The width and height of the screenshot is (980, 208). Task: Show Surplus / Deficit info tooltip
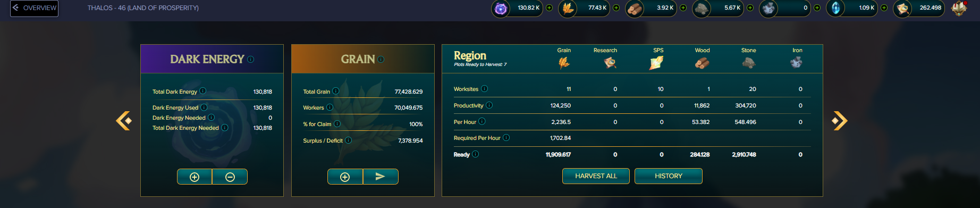[x=348, y=140]
